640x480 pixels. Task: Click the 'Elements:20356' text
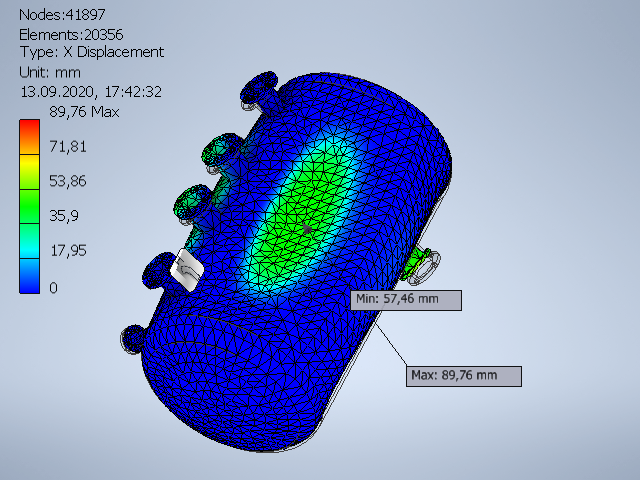click(x=71, y=35)
